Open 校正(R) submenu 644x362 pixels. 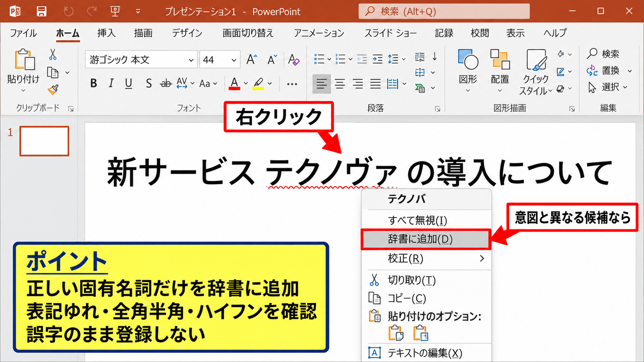point(427,259)
